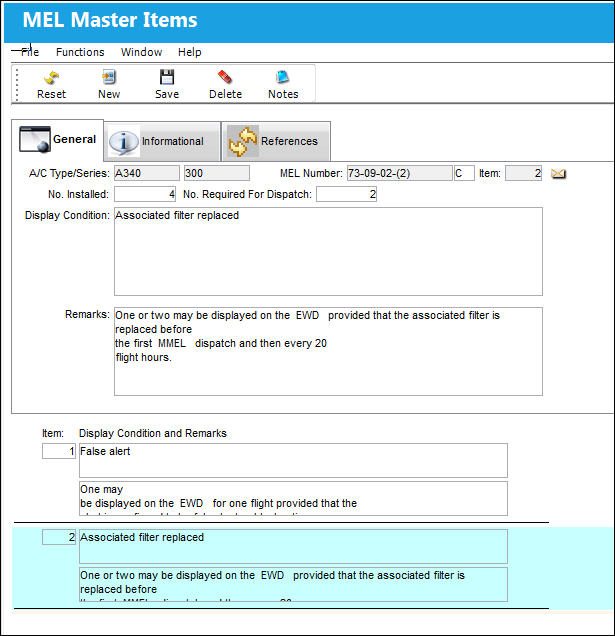The height and width of the screenshot is (636, 615).
Task: Click the 'Display Condition and Remarks' header
Action: 153,433
